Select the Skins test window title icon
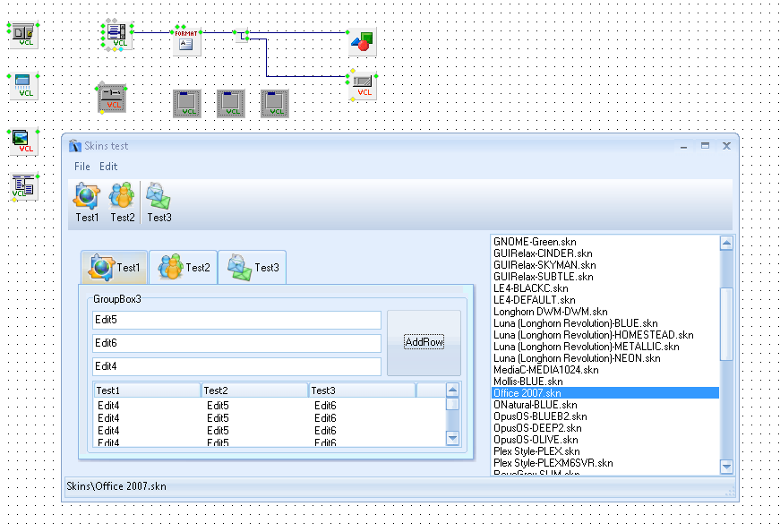Image resolution: width=780 pixels, height=532 pixels. coord(75,146)
